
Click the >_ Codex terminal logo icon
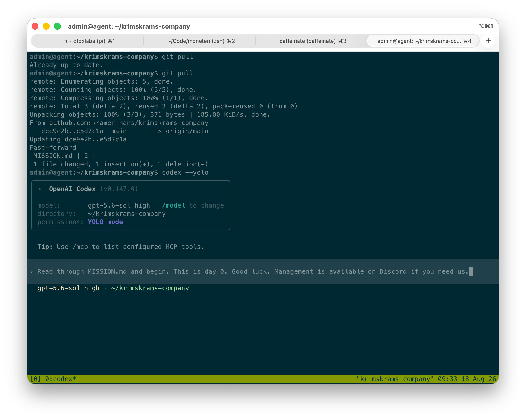[x=41, y=189]
